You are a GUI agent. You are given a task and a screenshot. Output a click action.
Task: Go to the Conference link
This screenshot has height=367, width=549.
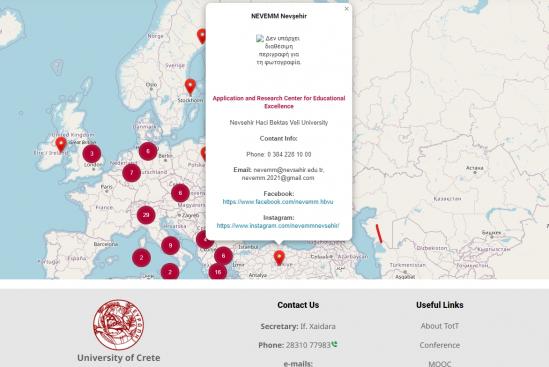[439, 345]
